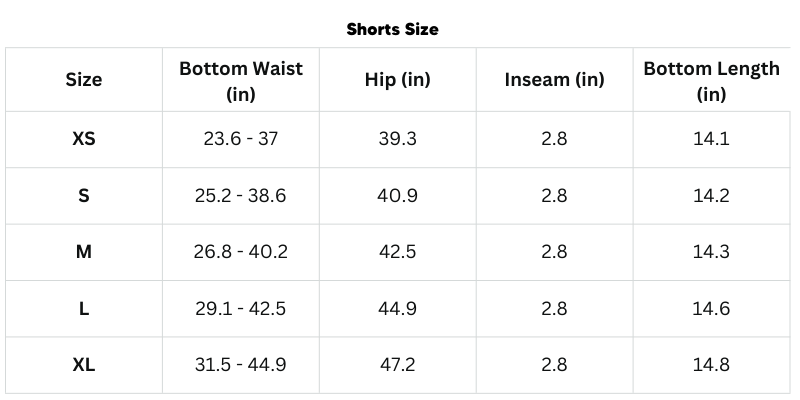Screen dimensions: 800x400
Task: Select waist range 26.8 - 40.2
Action: [x=241, y=252]
